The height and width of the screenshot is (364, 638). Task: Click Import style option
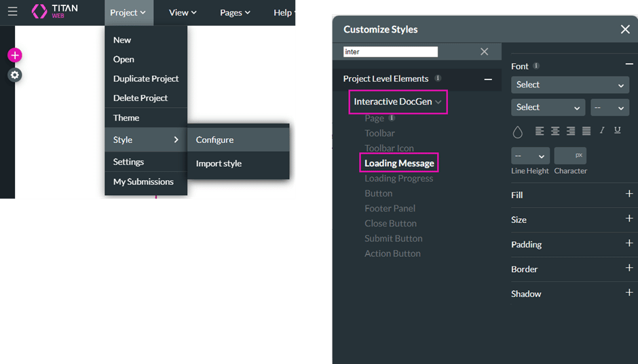click(x=219, y=163)
